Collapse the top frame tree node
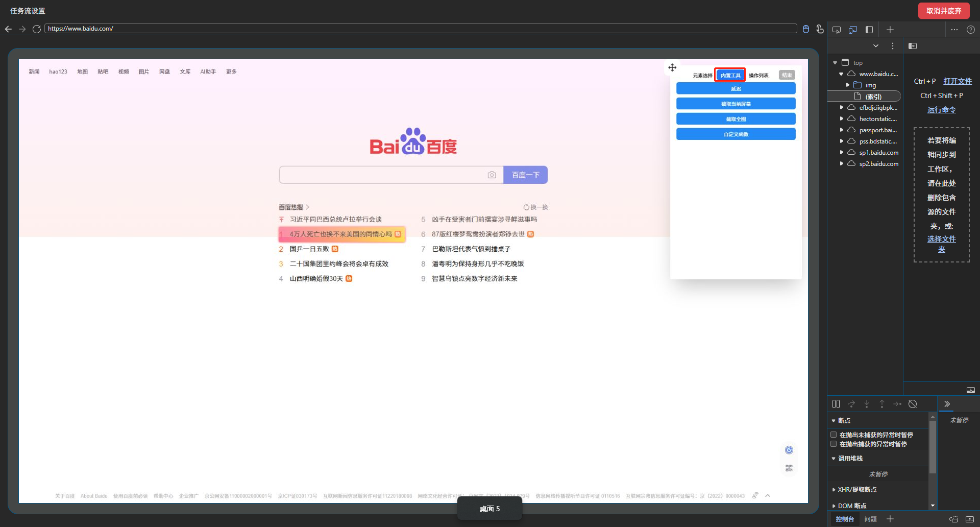 pyautogui.click(x=835, y=63)
